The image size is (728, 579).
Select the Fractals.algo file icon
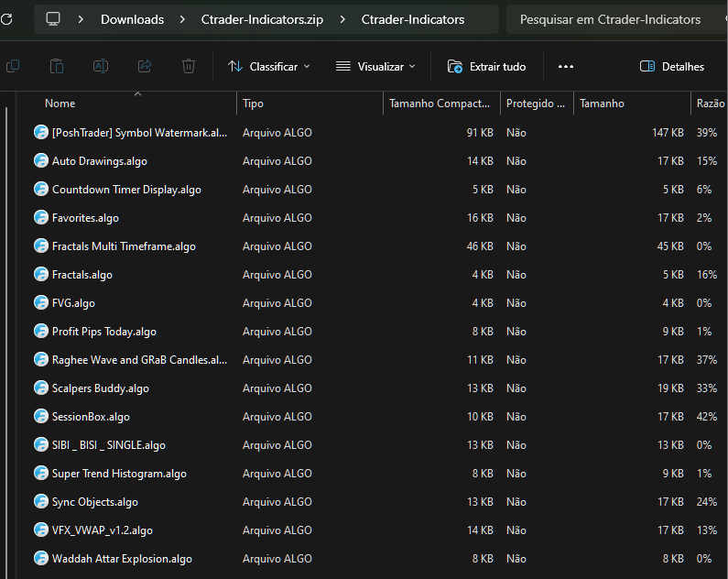coord(40,275)
